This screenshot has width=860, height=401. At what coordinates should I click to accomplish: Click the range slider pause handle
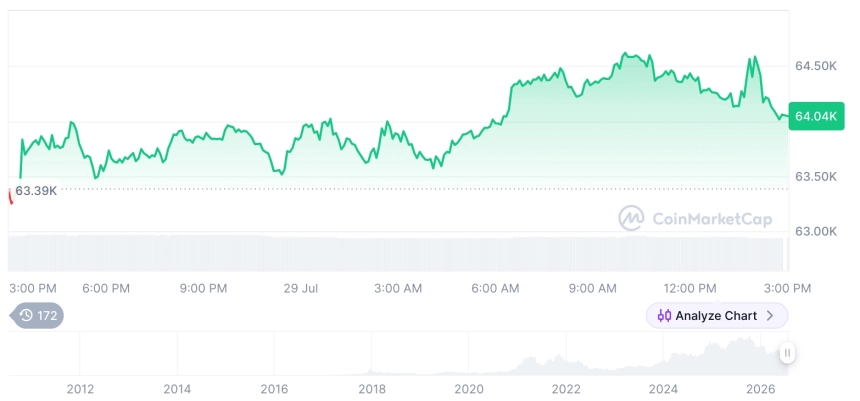tap(787, 353)
